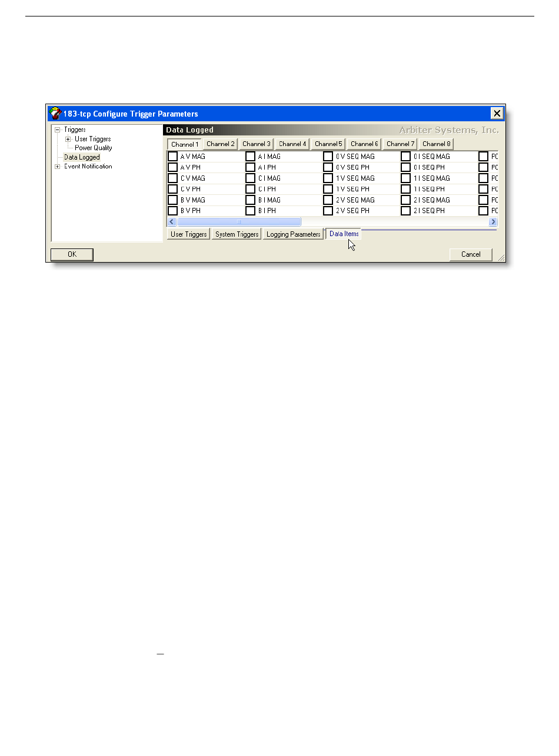Toggle the 2 I SEQ PH checkbox
The width and height of the screenshot is (559, 756).
(406, 211)
